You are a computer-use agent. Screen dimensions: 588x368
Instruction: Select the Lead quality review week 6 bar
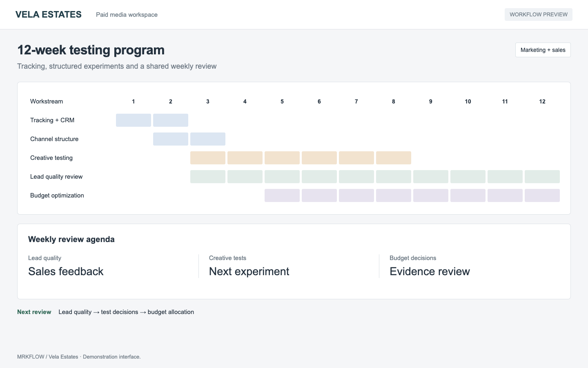[x=319, y=177]
